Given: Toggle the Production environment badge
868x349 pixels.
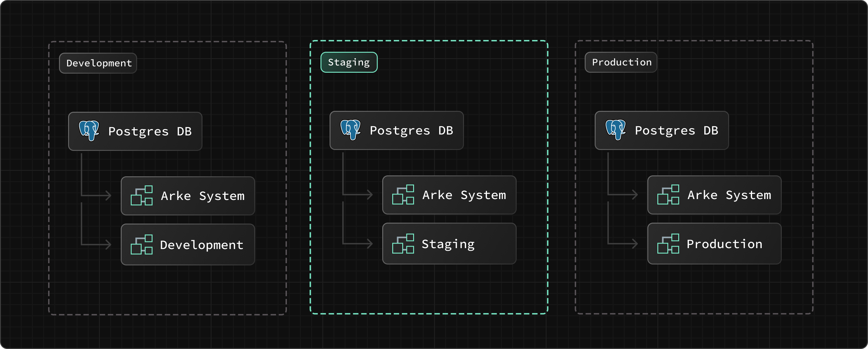Looking at the screenshot, I should (x=621, y=62).
